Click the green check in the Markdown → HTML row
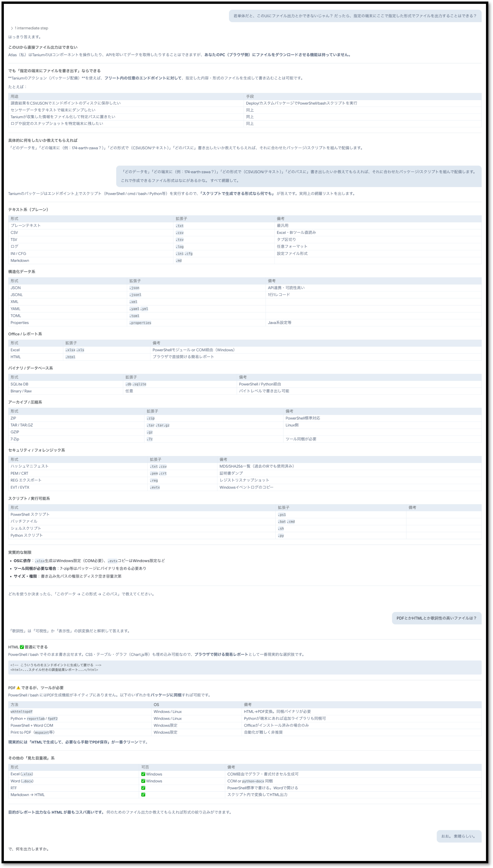The height and width of the screenshot is (868, 493). 143,794
